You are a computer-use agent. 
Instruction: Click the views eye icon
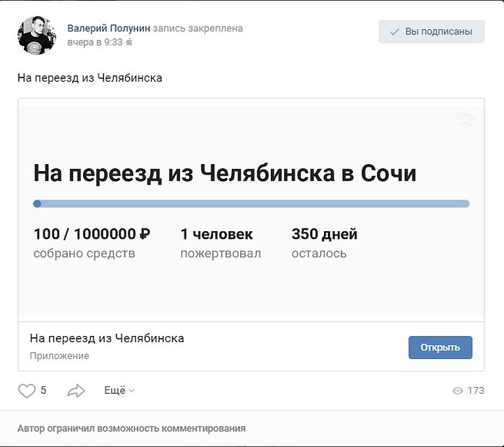click(458, 391)
